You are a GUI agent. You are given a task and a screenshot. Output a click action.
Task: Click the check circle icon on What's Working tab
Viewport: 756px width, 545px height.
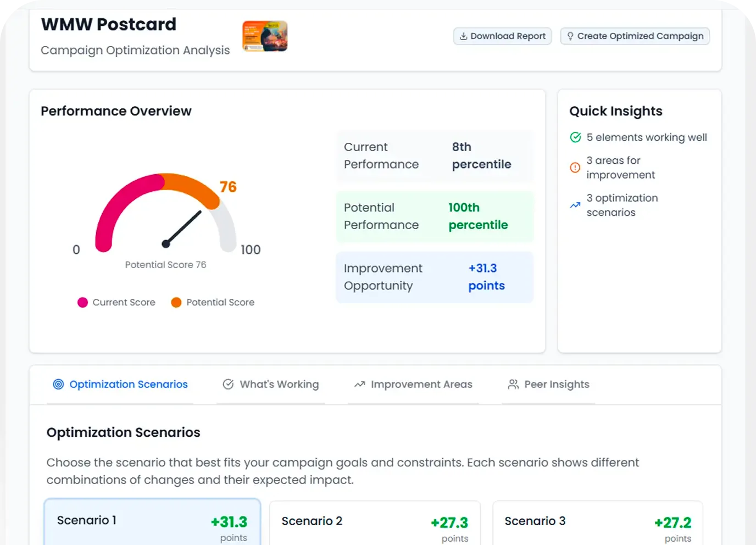click(228, 385)
